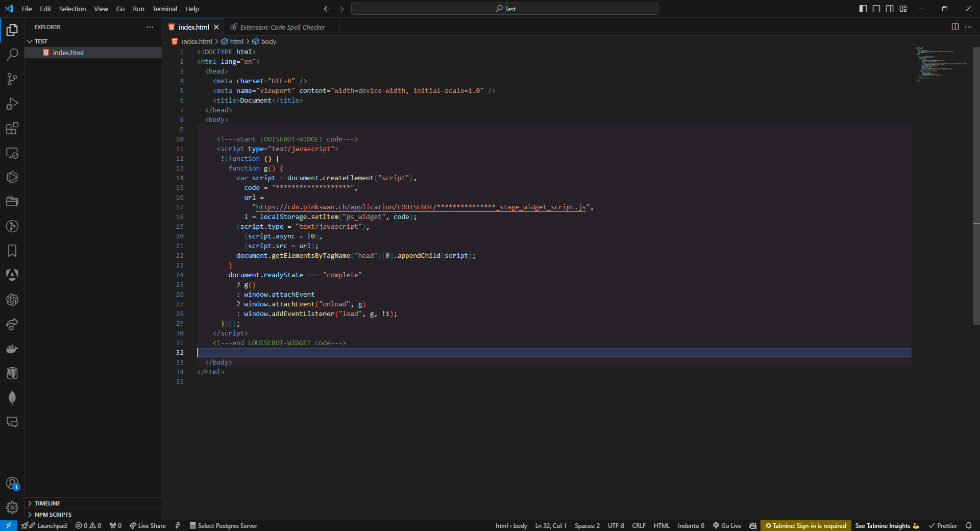Go back with the left arrow
This screenshot has width=980, height=531.
coord(327,9)
